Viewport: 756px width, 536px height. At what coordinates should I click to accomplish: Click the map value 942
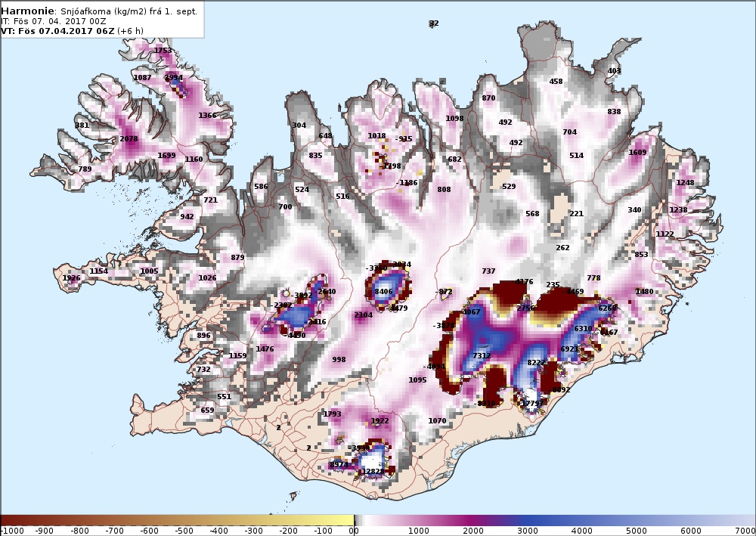pos(187,217)
